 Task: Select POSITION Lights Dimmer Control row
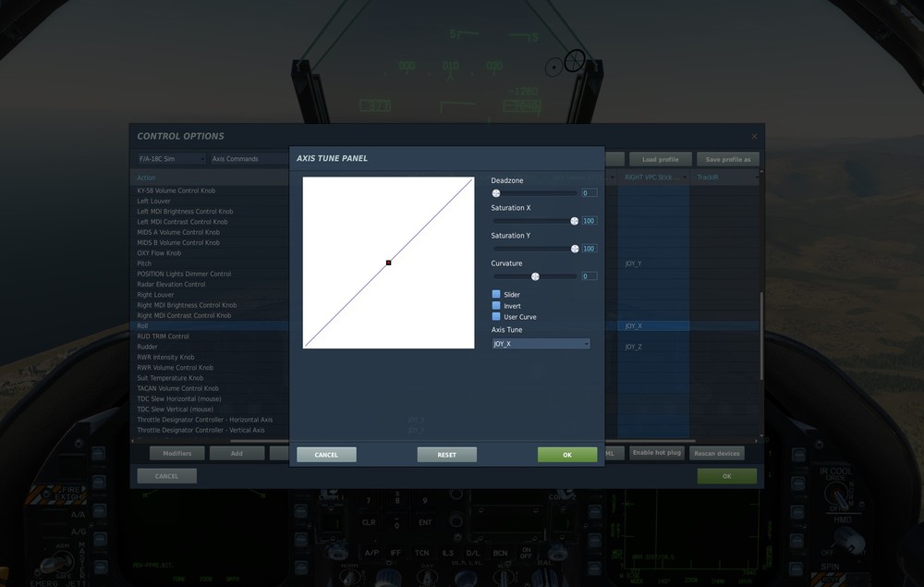tap(209, 274)
